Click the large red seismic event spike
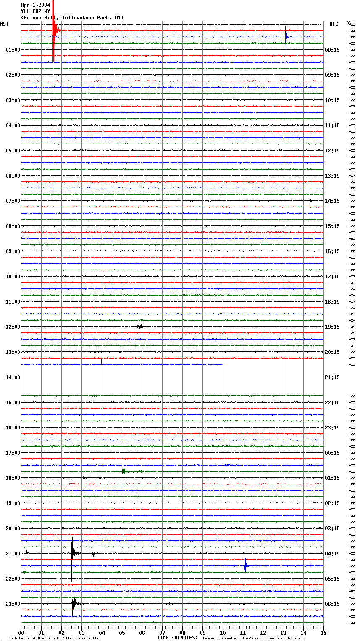Viewport: 357px width, 644px height. (x=54, y=31)
